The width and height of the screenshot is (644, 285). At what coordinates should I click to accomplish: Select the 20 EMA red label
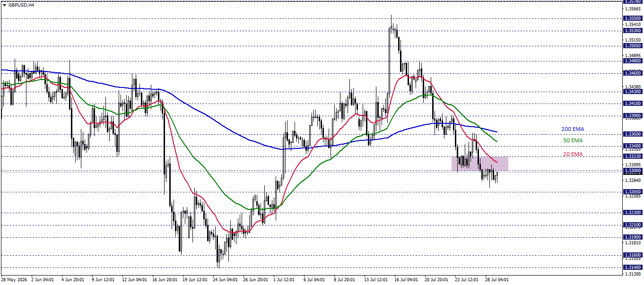pos(573,154)
